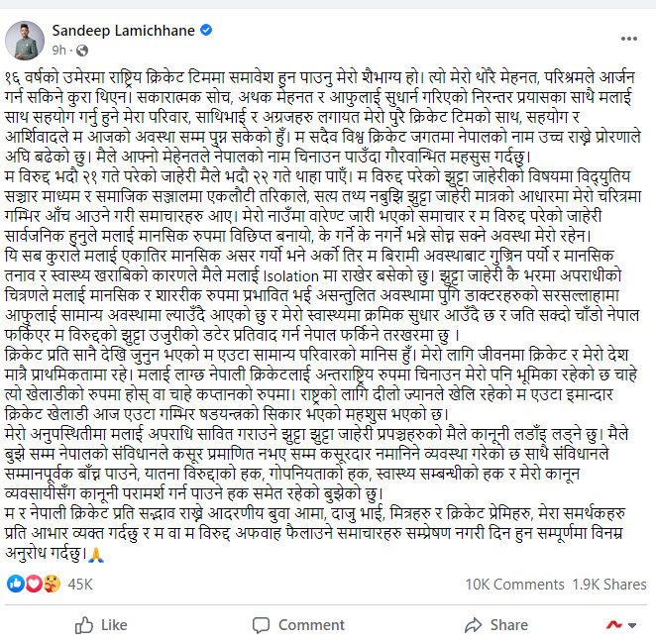View the 45K reactions count
This screenshot has height=644, width=656.
(79, 584)
